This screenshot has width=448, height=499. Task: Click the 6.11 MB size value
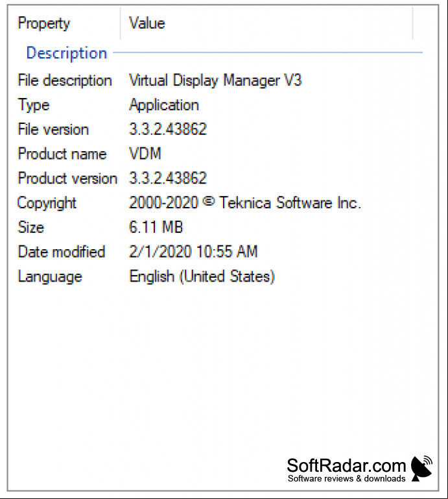[x=156, y=227]
